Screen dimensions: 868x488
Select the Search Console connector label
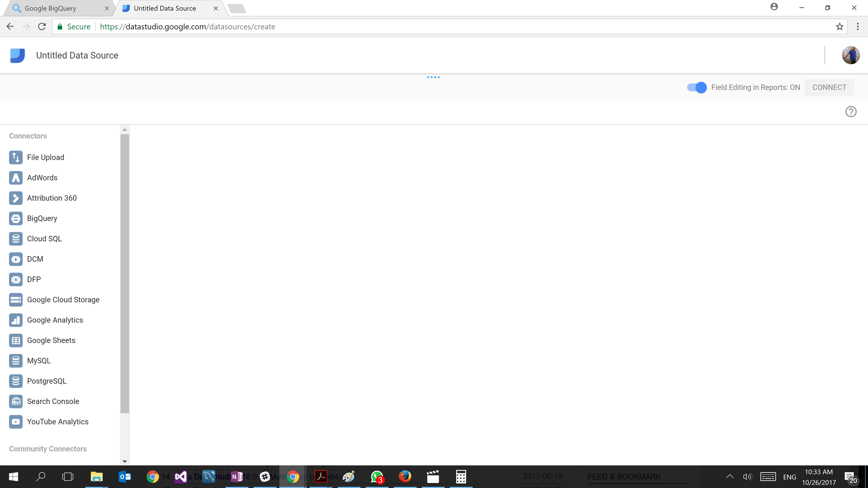[53, 401]
